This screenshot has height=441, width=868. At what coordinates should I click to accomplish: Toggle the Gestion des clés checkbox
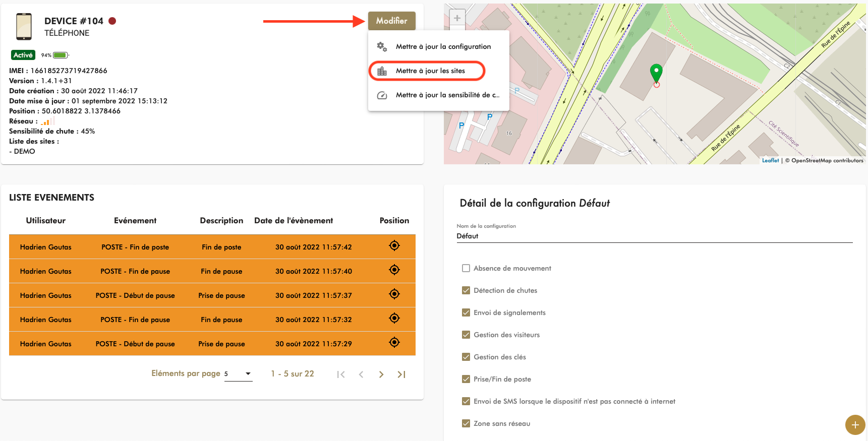click(x=466, y=357)
